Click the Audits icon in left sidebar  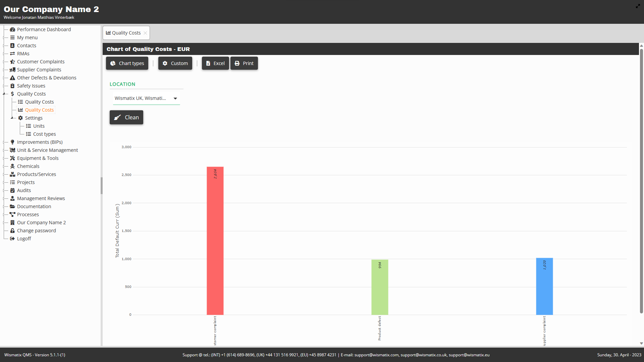click(13, 190)
